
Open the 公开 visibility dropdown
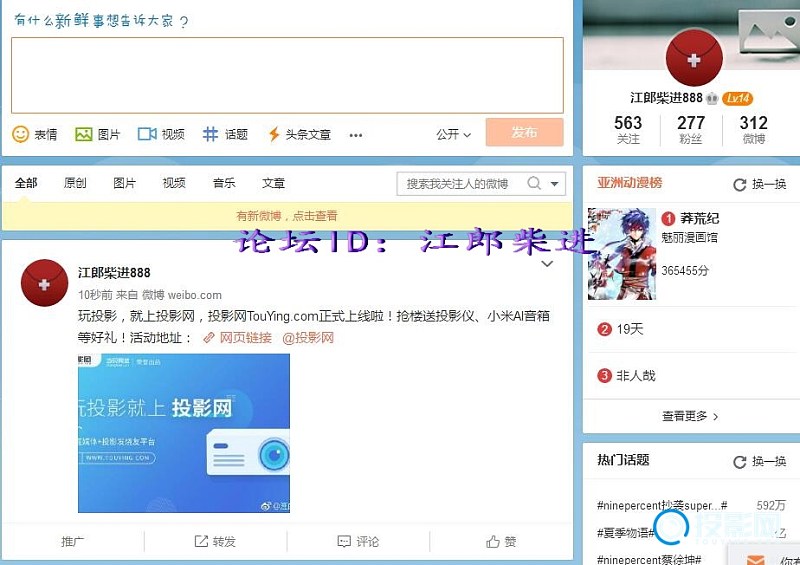point(454,134)
